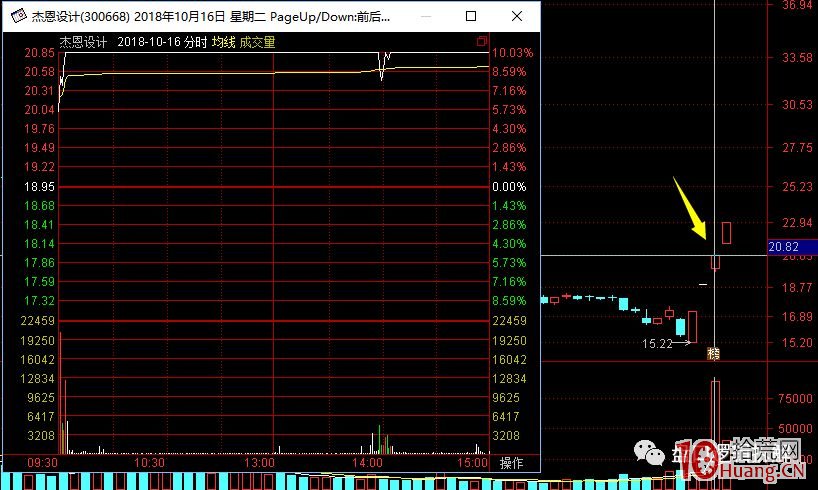Click the 杰恩设计 window title bar icon

(x=19, y=16)
